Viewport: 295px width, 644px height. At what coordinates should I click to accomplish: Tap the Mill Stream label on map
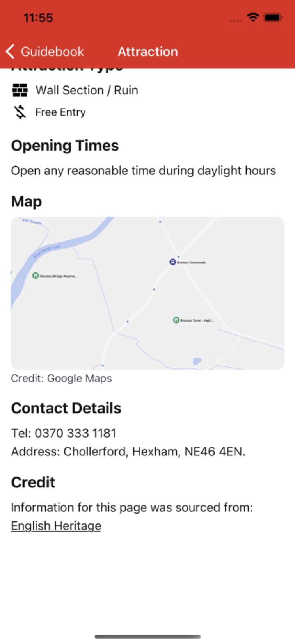point(32,222)
